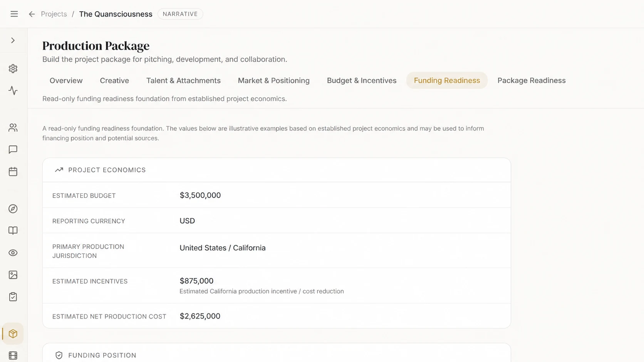Click the PROJECT ECONOMICS section heading
The width and height of the screenshot is (644, 362).
click(107, 170)
